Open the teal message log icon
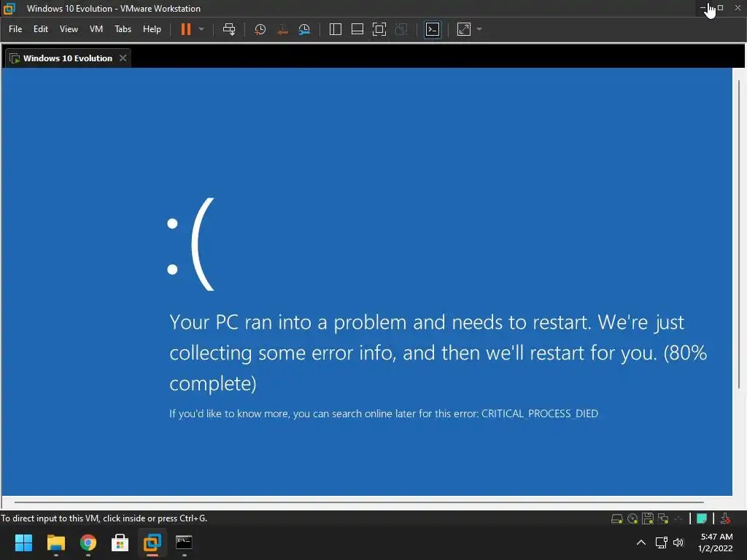 pos(701,518)
